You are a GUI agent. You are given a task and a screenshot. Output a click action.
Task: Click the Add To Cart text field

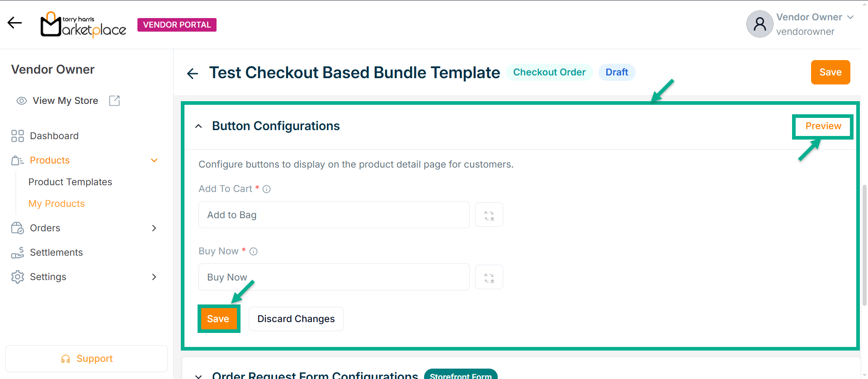(334, 215)
